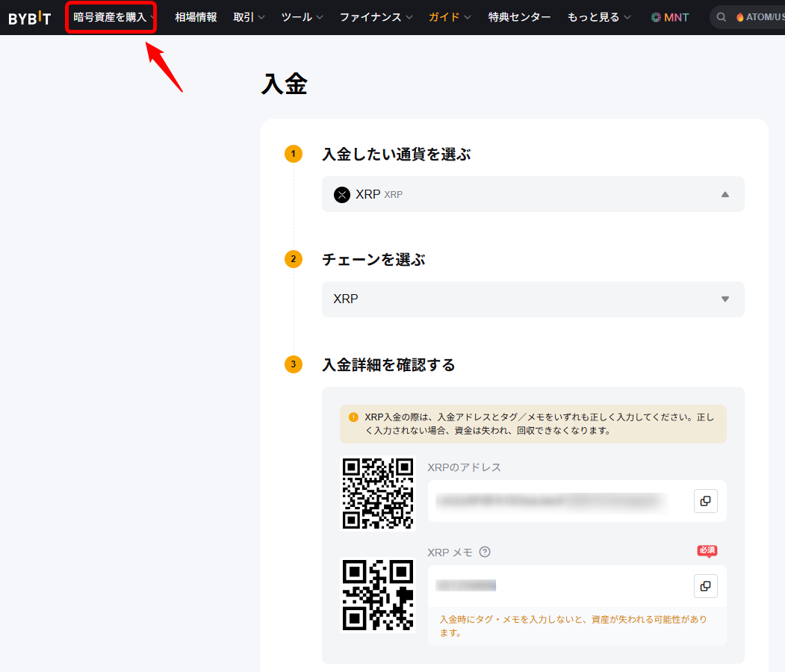This screenshot has width=785, height=672.
Task: Click the MNT token icon
Action: 656,17
